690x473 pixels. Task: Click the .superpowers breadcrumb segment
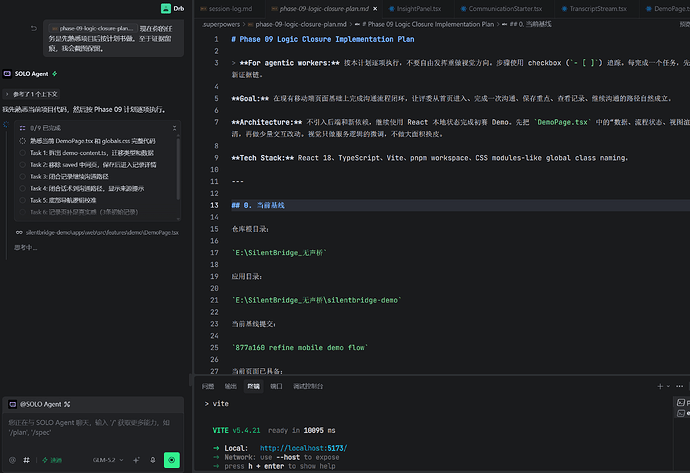[x=220, y=24]
